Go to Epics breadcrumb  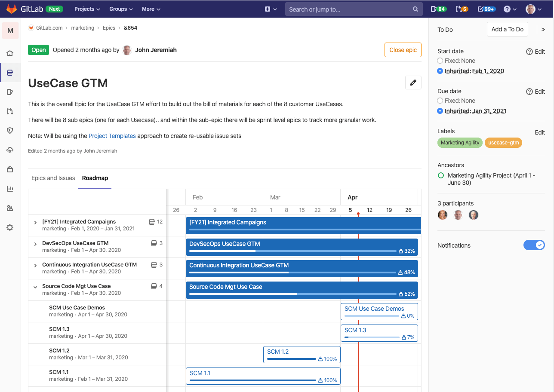109,28
